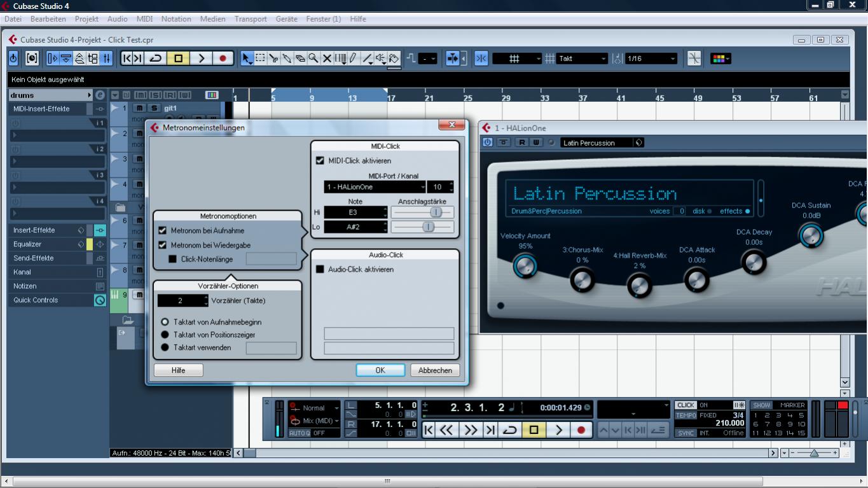Uncheck MIDI-Click aktivieren

[320, 160]
